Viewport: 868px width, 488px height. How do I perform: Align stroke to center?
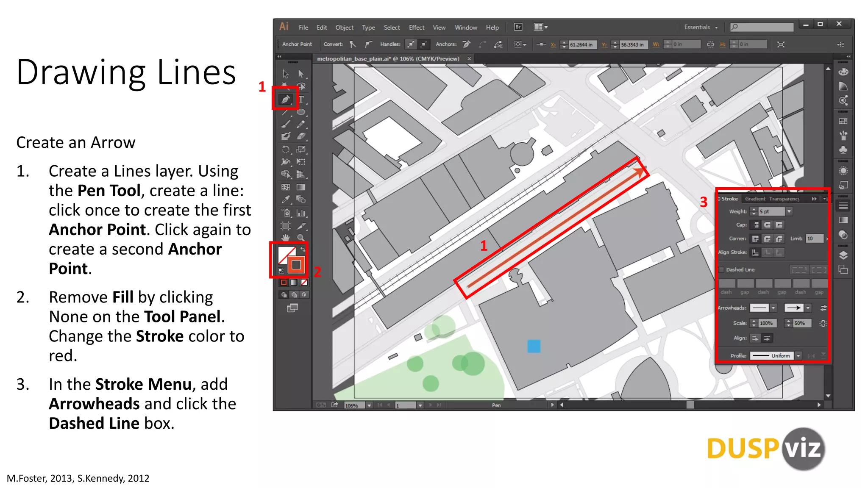point(755,252)
